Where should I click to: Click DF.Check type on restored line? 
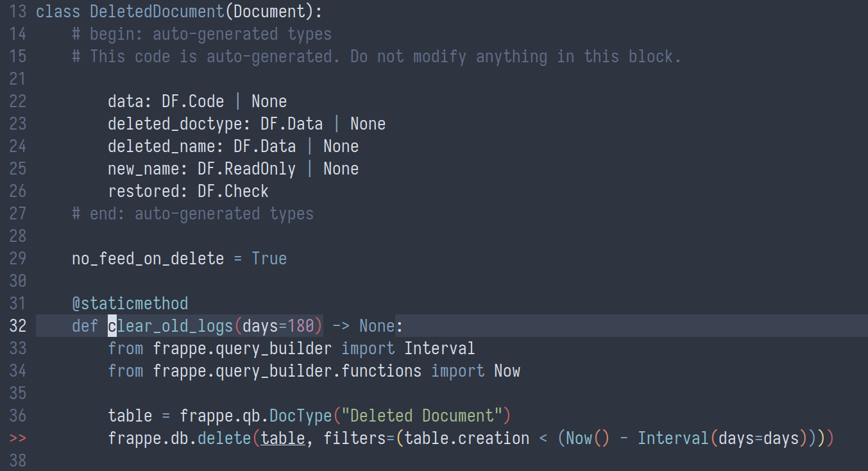233,191
